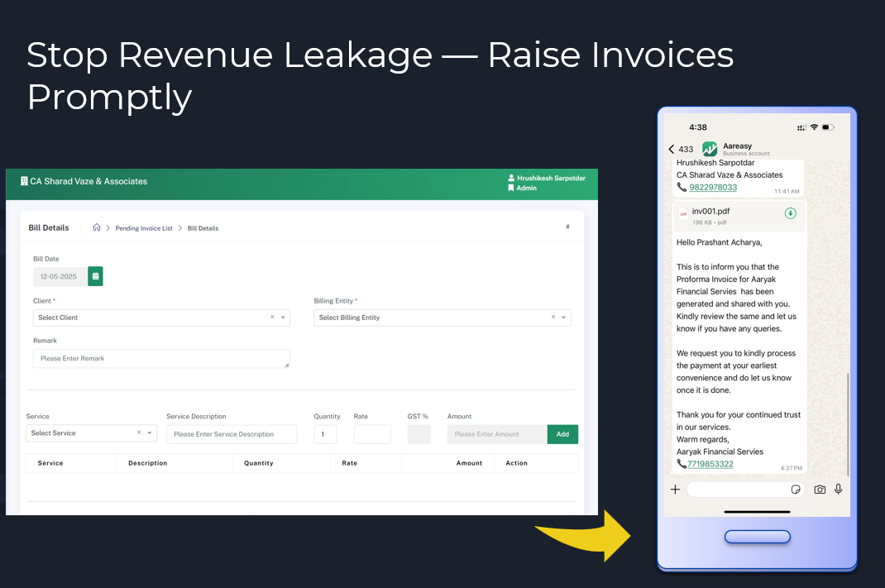Expand the Select Billing Entity dropdown
The height and width of the screenshot is (588, 885).
tap(564, 318)
